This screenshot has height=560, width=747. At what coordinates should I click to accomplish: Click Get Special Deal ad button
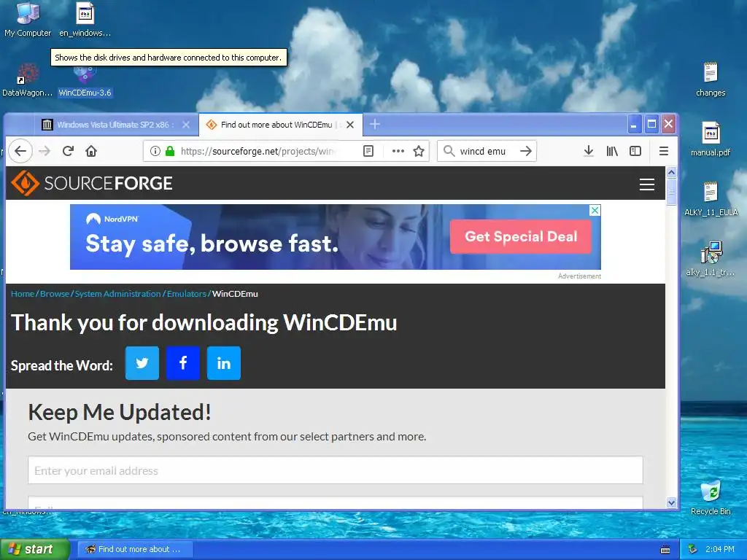[x=521, y=237]
